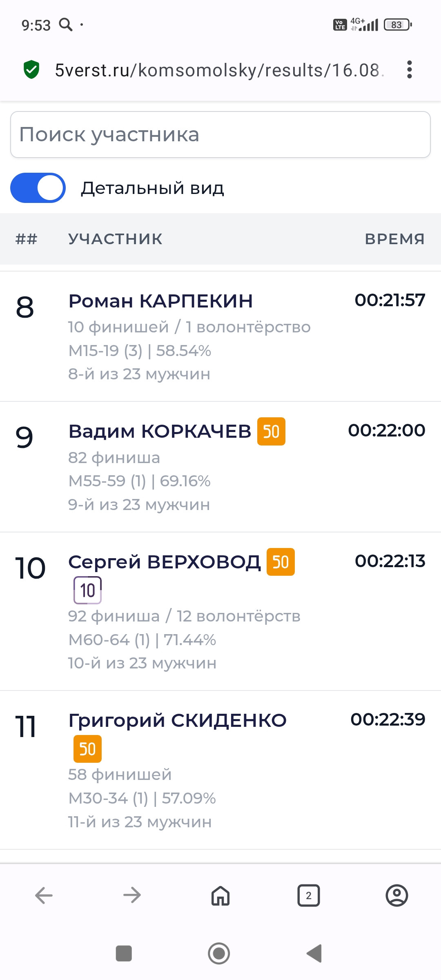Image resolution: width=441 pixels, height=980 pixels.
Task: Go back with the browser back arrow
Action: click(44, 895)
